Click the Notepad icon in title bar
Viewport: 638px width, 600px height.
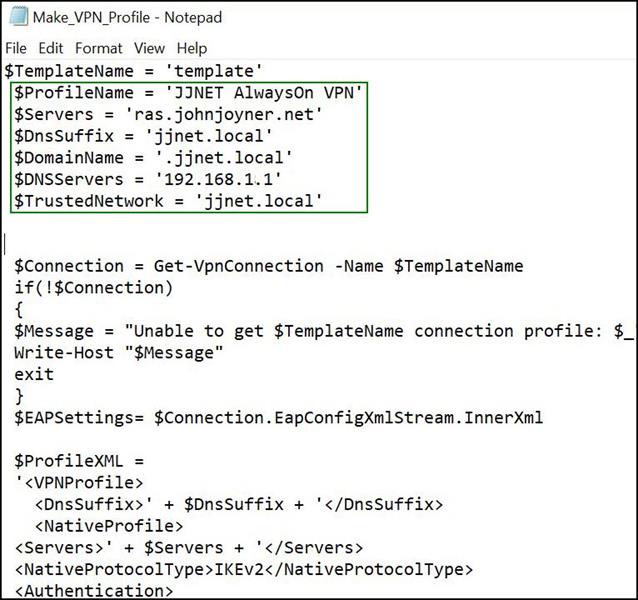16,17
